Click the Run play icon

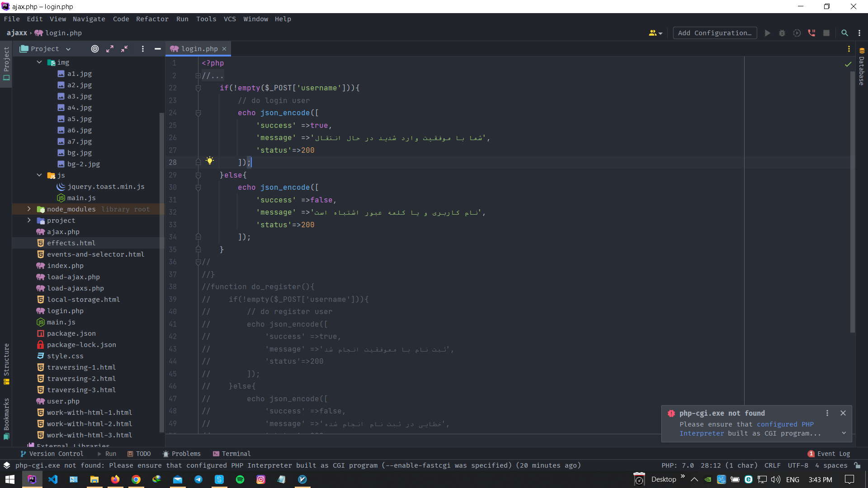click(x=767, y=33)
